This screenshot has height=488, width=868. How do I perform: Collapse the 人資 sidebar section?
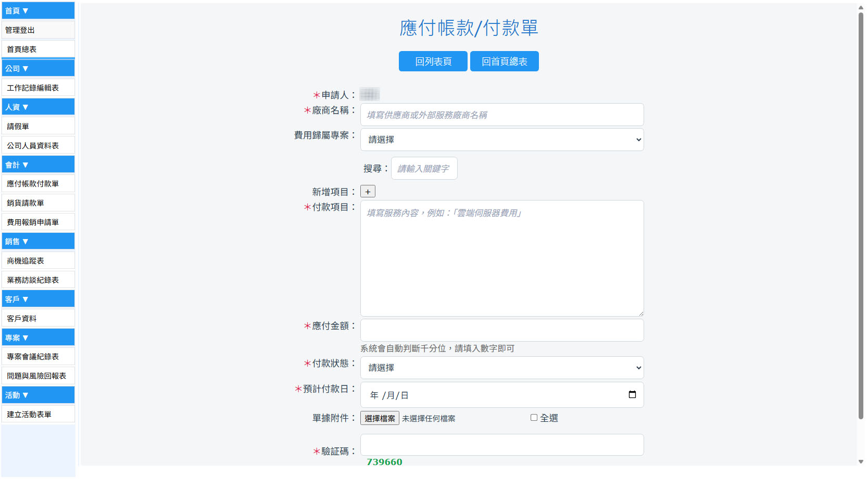38,107
